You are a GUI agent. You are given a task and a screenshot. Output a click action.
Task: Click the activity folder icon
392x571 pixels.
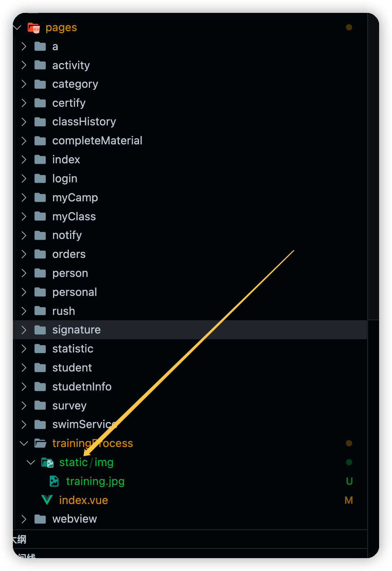click(x=40, y=65)
